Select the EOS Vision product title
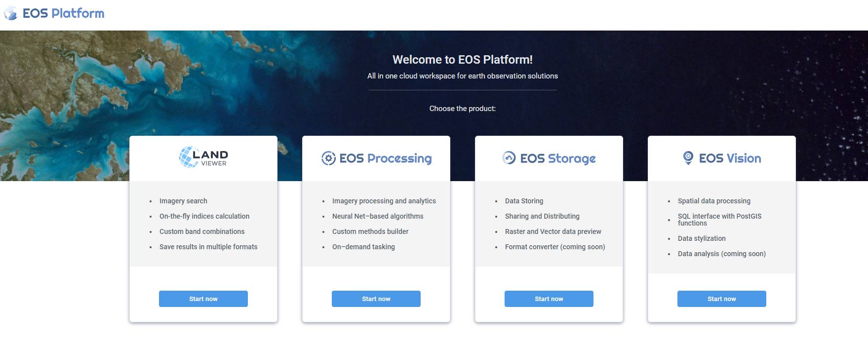This screenshot has width=868, height=343. (x=730, y=158)
